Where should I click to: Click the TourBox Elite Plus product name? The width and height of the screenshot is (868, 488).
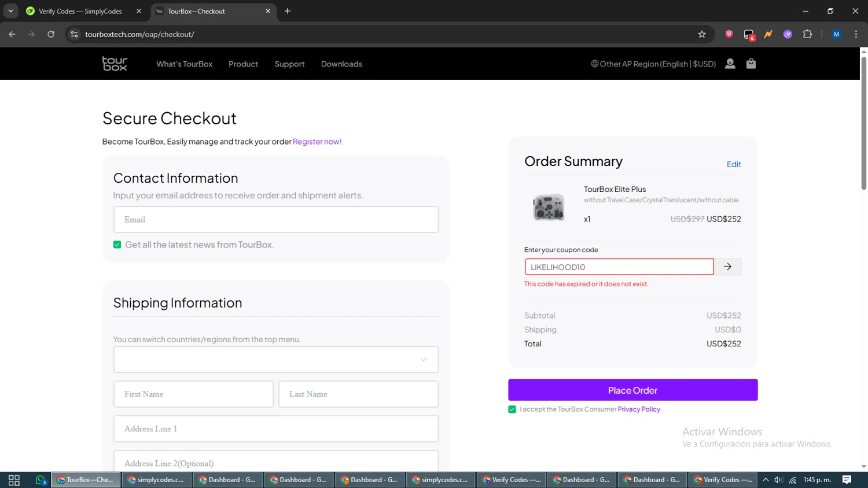pyautogui.click(x=615, y=189)
